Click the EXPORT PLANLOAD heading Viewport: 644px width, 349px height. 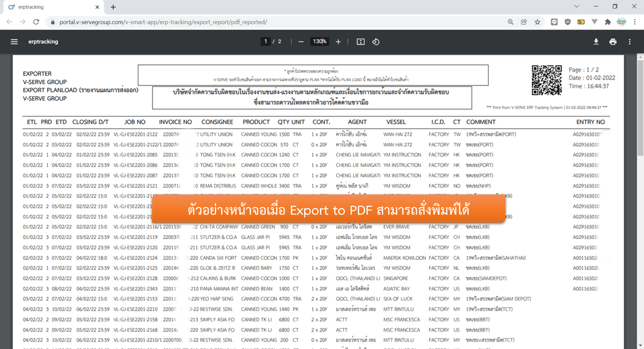[80, 90]
